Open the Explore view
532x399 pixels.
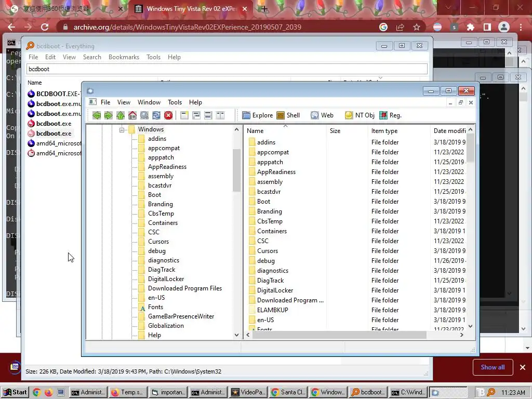point(258,115)
